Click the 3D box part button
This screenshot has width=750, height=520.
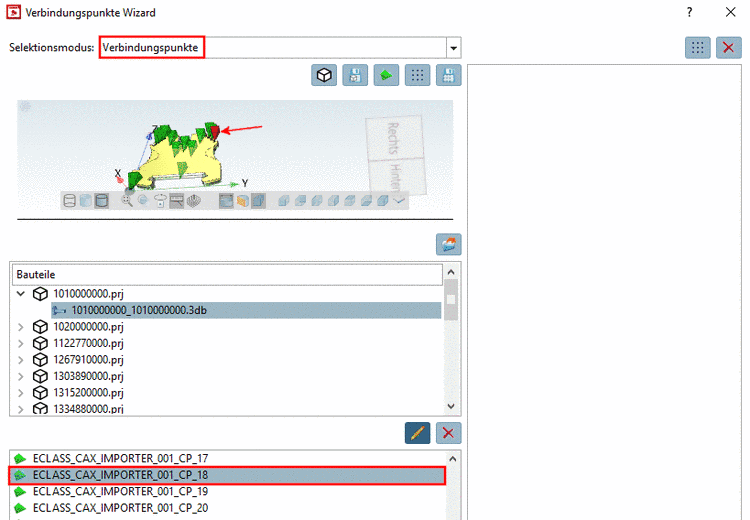[x=324, y=75]
